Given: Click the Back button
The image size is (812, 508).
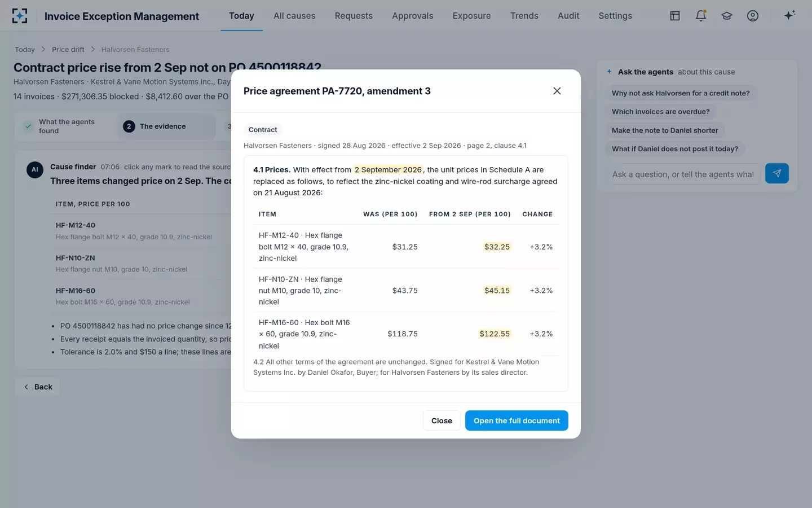Looking at the screenshot, I should click(38, 387).
